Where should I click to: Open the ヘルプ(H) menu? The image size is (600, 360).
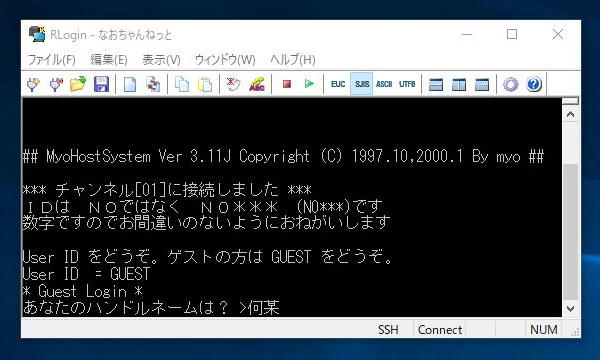tap(293, 59)
